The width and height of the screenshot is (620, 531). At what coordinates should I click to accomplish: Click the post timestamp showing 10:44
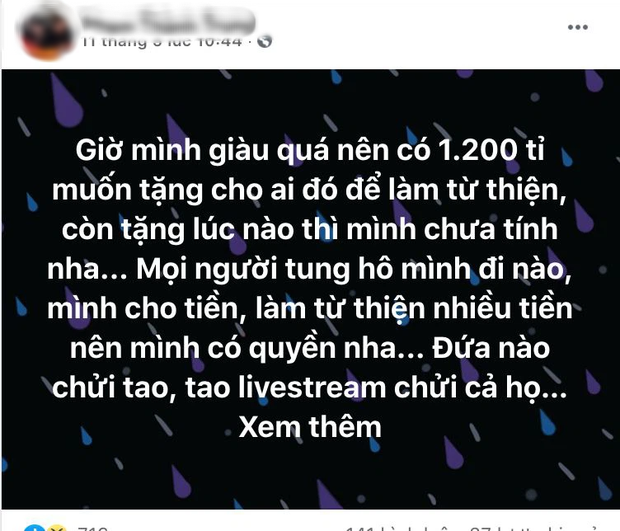click(162, 41)
